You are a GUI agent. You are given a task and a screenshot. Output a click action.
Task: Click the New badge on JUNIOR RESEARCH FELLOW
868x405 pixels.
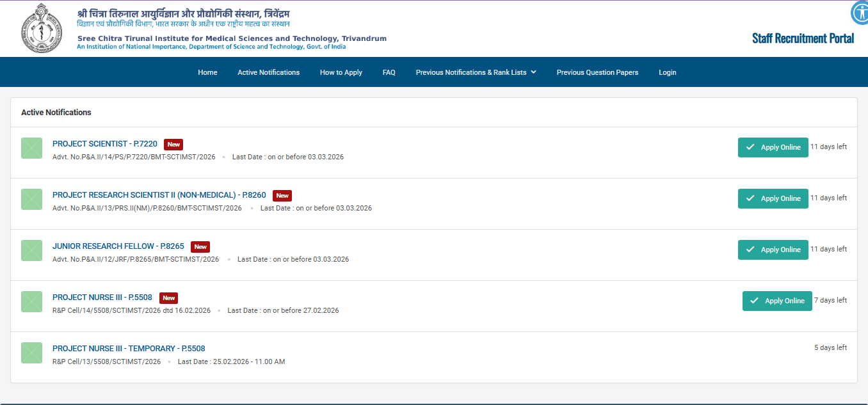(x=200, y=246)
